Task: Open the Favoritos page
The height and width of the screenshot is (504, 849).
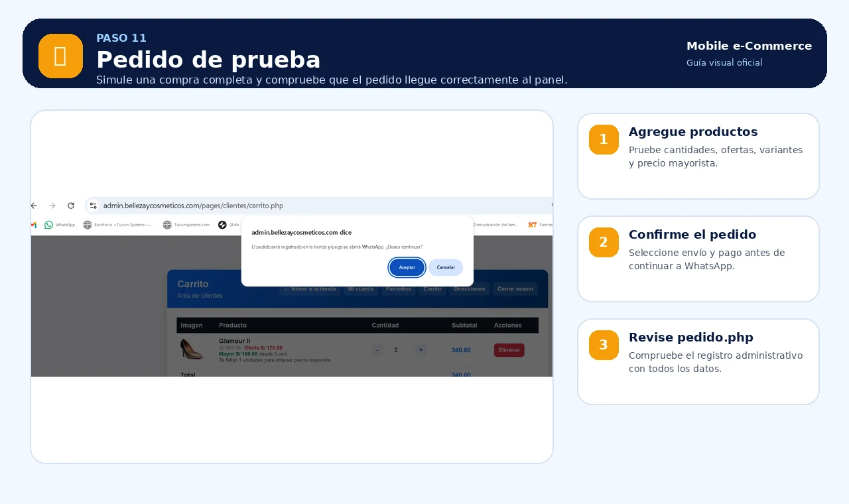Action: [x=399, y=289]
